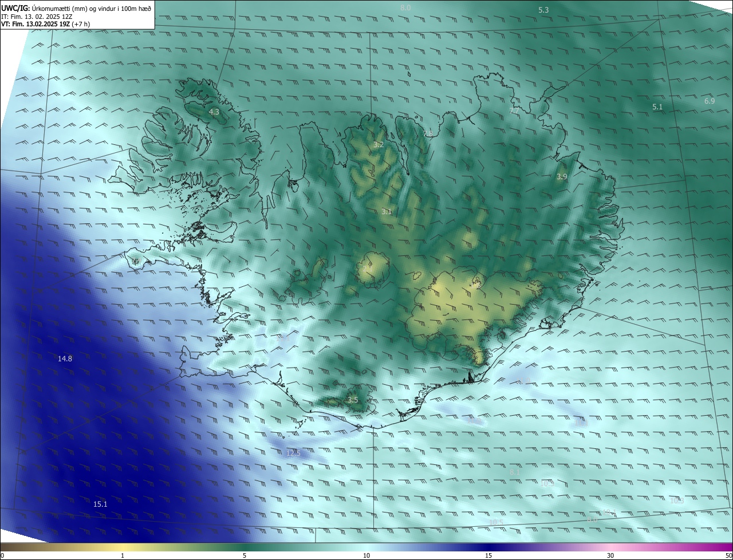The width and height of the screenshot is (733, 560).
Task: Click the 12.5 value south of the coast
Action: (x=293, y=453)
